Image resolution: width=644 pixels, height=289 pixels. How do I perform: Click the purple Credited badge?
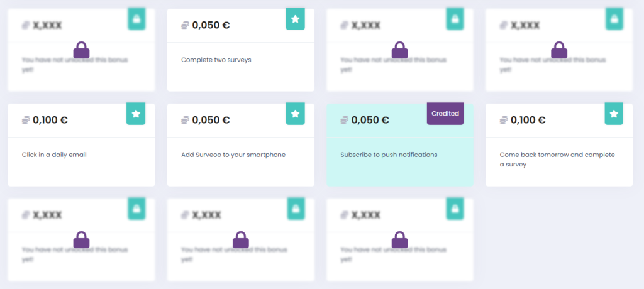[x=445, y=114]
